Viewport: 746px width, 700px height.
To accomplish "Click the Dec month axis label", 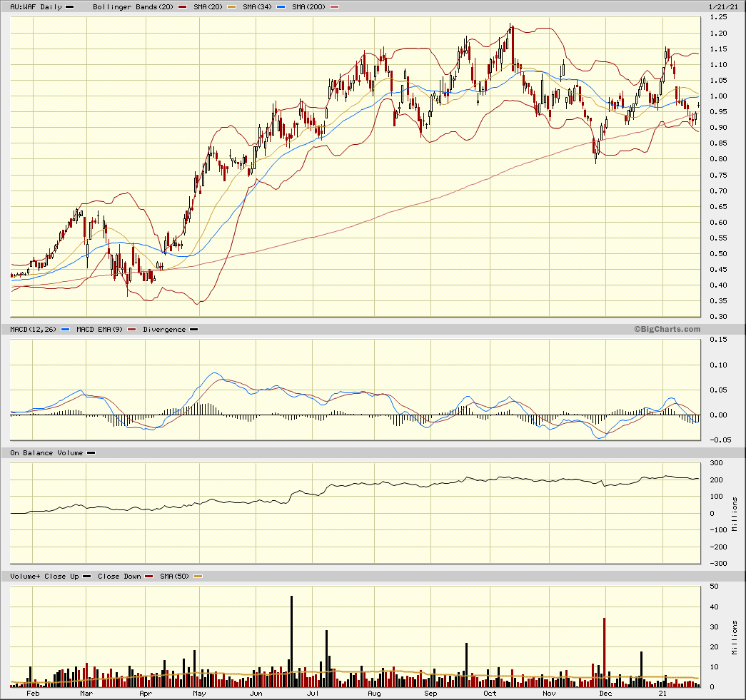I will [x=605, y=694].
